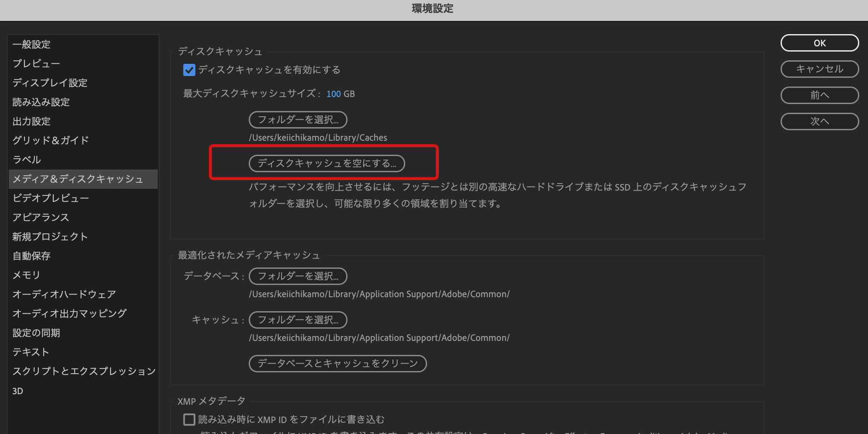Confirm settings with the OK button
The width and height of the screenshot is (868, 434).
pos(819,43)
